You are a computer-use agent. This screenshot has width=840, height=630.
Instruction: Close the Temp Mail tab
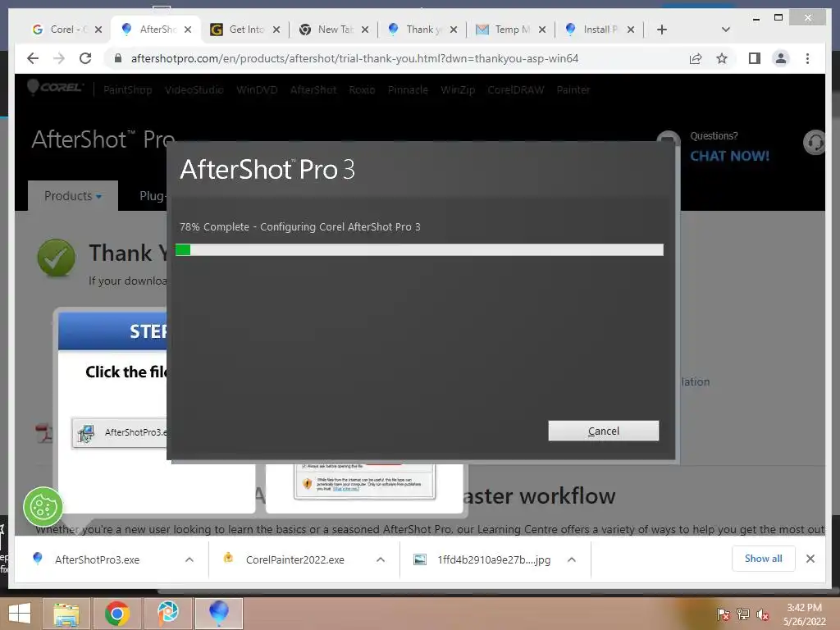(x=542, y=30)
